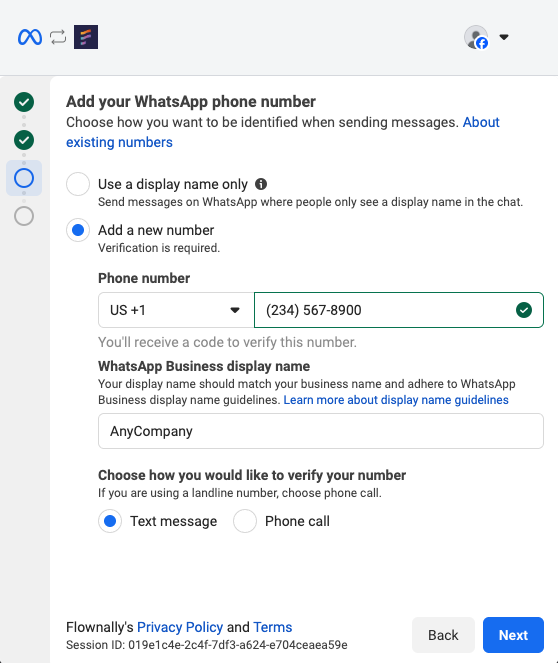Go to first completed step checkmark
This screenshot has height=663, width=558.
(x=24, y=102)
